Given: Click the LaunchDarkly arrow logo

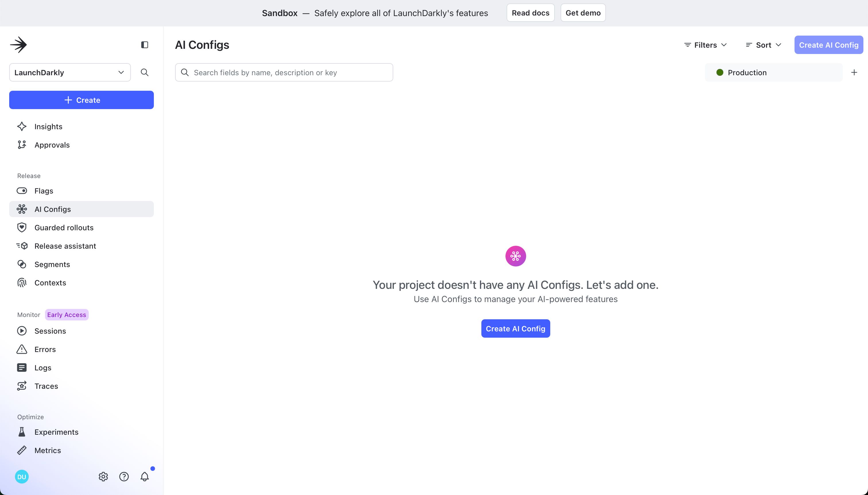Looking at the screenshot, I should pos(18,45).
